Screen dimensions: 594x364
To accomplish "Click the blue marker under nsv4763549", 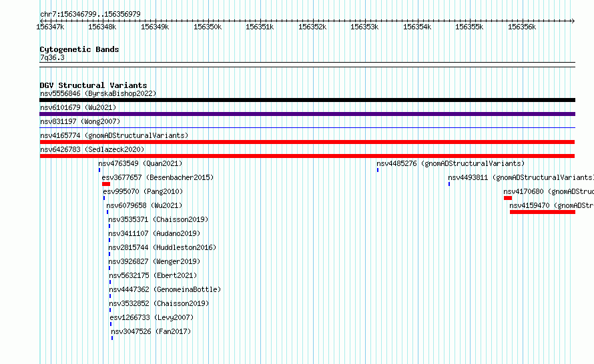I will tap(99, 170).
